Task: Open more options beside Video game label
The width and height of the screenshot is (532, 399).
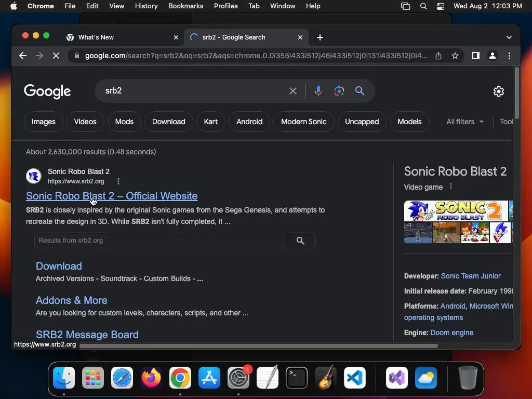Action: click(x=451, y=187)
